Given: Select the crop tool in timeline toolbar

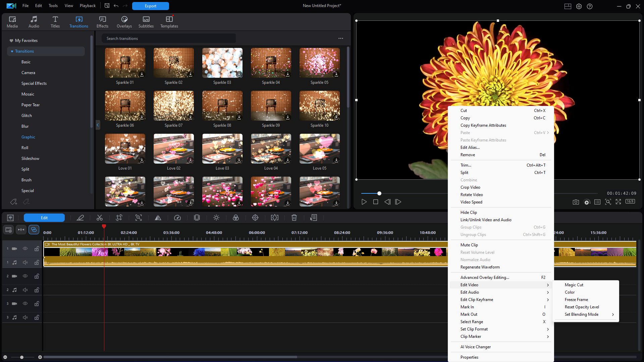Looking at the screenshot, I should (x=119, y=218).
